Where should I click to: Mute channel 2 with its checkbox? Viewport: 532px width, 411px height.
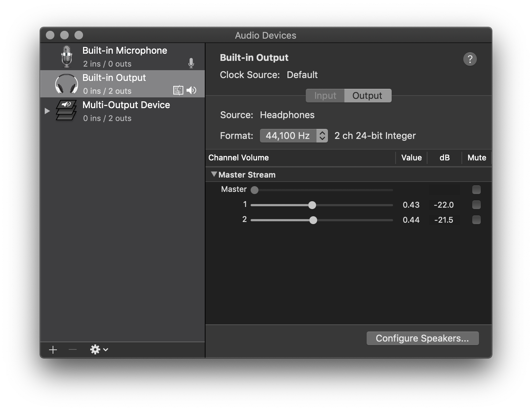[477, 220]
